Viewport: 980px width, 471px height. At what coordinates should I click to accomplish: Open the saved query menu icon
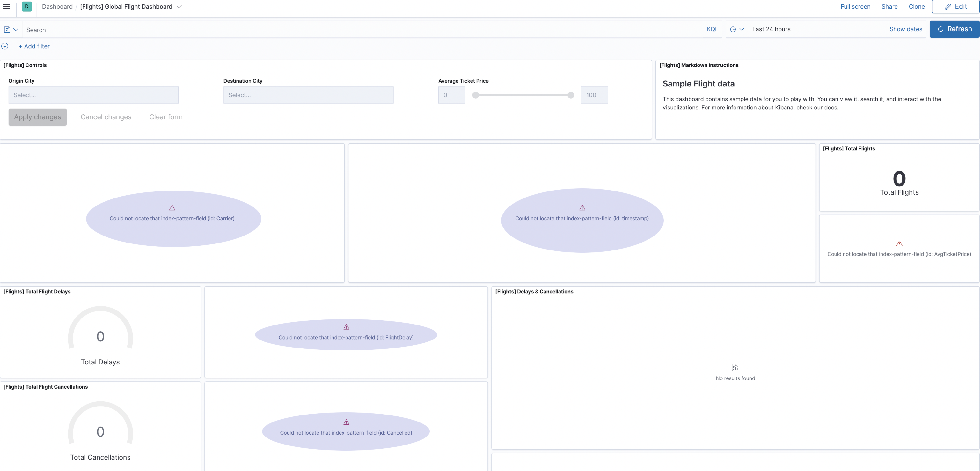coord(11,29)
